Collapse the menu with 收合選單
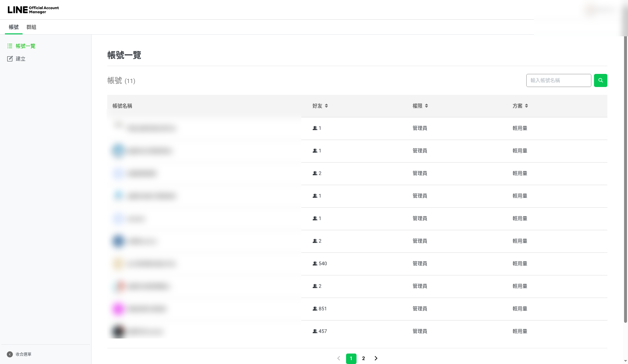Viewport: 628px width, 364px height. point(19,354)
